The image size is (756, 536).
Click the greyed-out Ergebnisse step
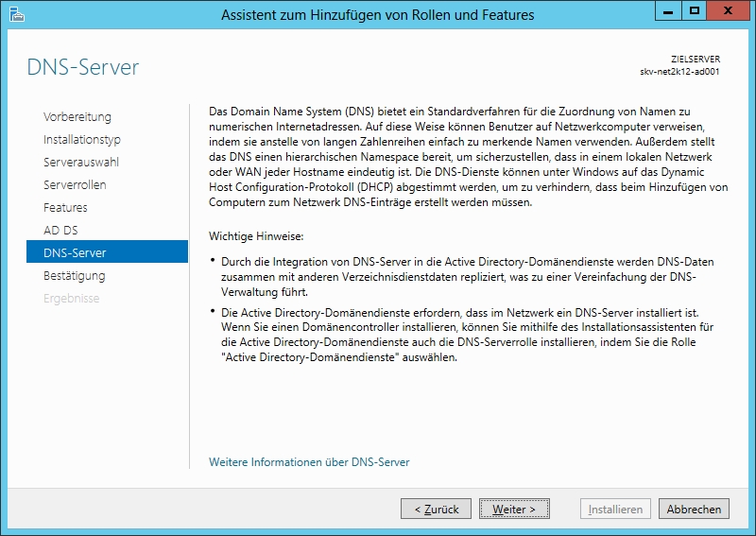(x=71, y=299)
